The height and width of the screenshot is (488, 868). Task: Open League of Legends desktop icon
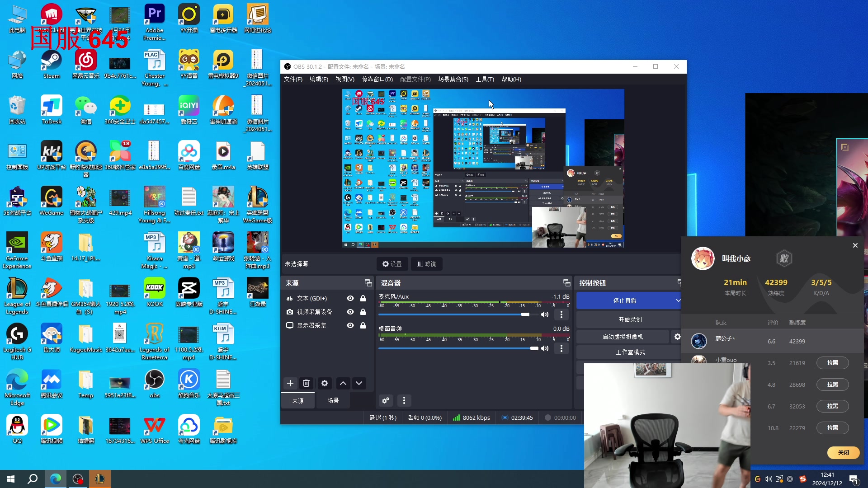tap(17, 296)
